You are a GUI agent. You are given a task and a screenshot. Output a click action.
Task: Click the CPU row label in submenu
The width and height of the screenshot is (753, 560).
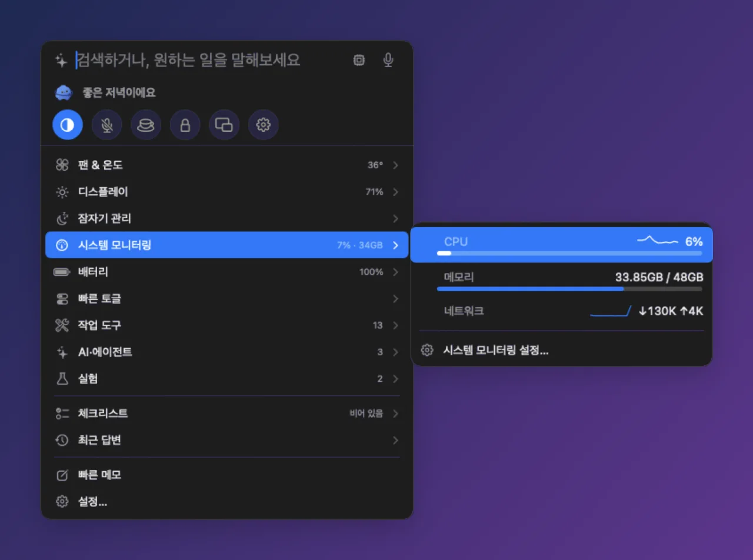(456, 242)
